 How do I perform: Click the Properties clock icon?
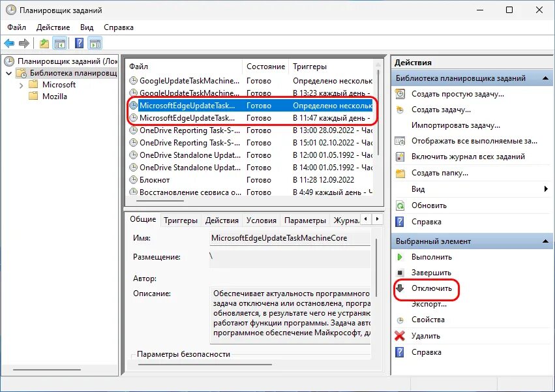point(400,320)
